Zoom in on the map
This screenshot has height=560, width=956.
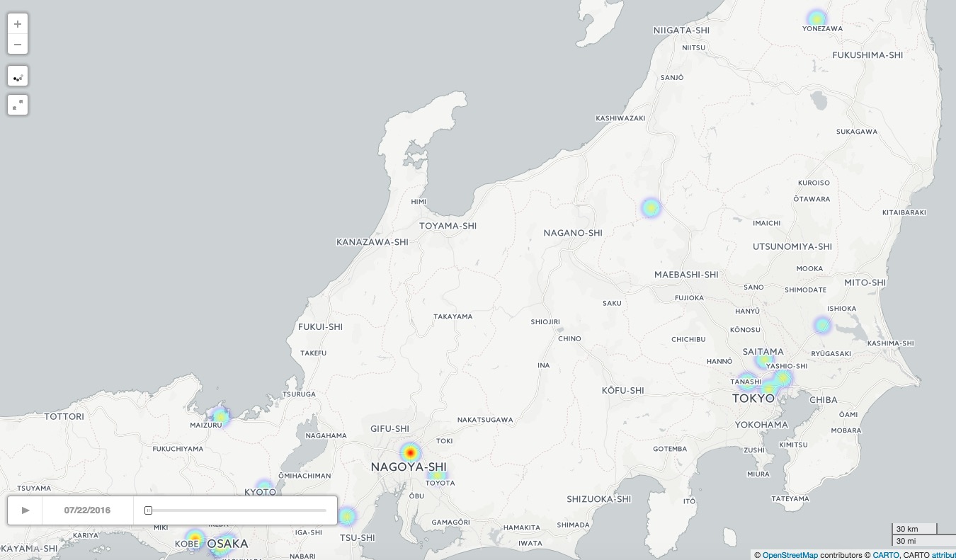(18, 24)
